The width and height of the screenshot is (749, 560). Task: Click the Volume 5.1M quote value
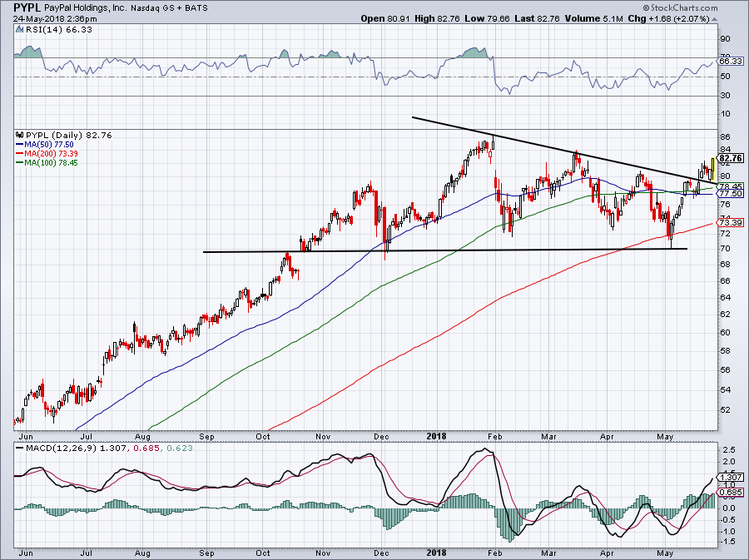(593, 18)
